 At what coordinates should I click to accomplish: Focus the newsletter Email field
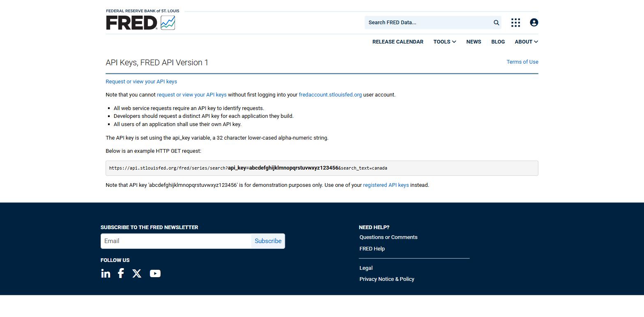tap(176, 241)
